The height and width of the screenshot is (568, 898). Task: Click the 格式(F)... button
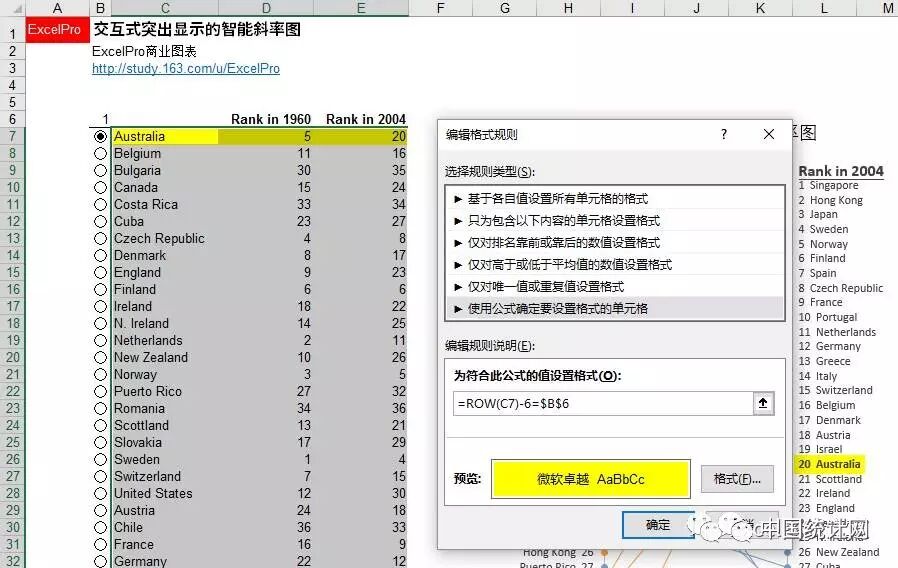coord(737,479)
